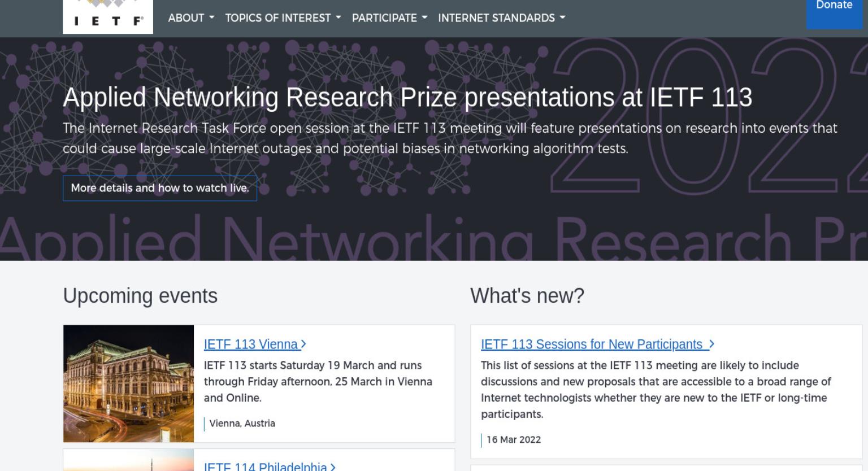Click the Vienna opera house thumbnail
Screen dimensions: 868x471
pyautogui.click(x=128, y=383)
